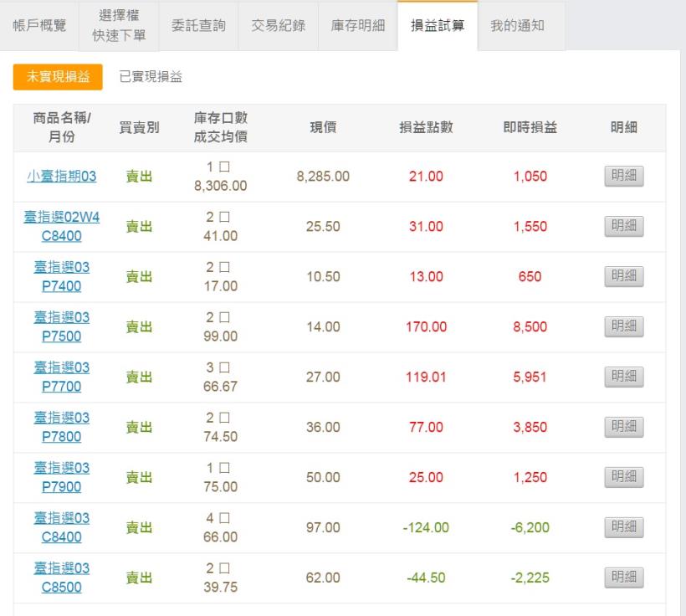Screen dimensions: 686x616
Task: Select the 損益試算 tab
Action: pos(438,26)
